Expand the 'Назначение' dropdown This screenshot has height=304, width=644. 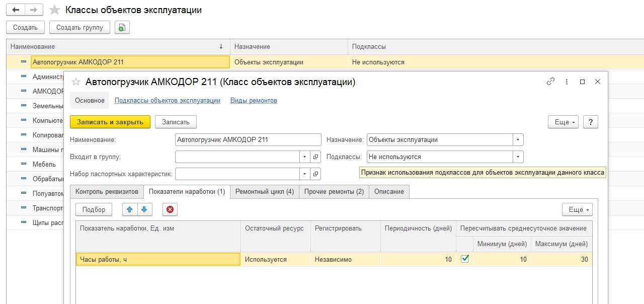click(518, 139)
